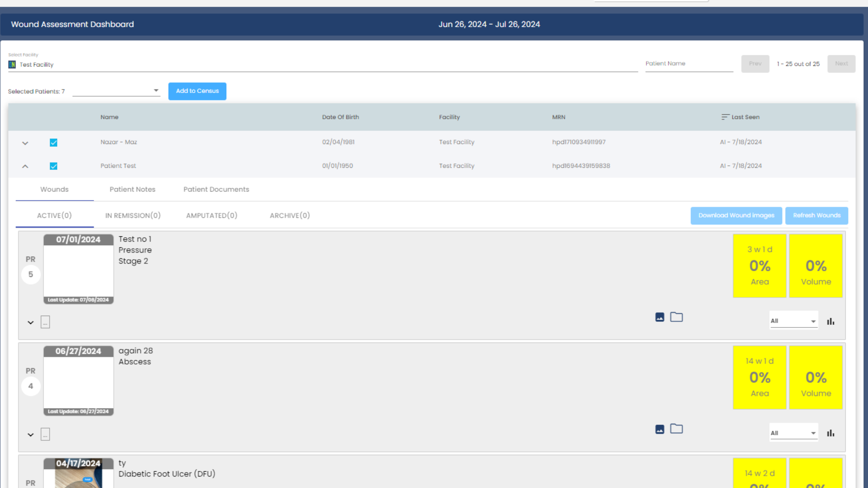The width and height of the screenshot is (868, 488).
Task: Tick the small checkbox under Test no 1 wound
Action: [45, 322]
